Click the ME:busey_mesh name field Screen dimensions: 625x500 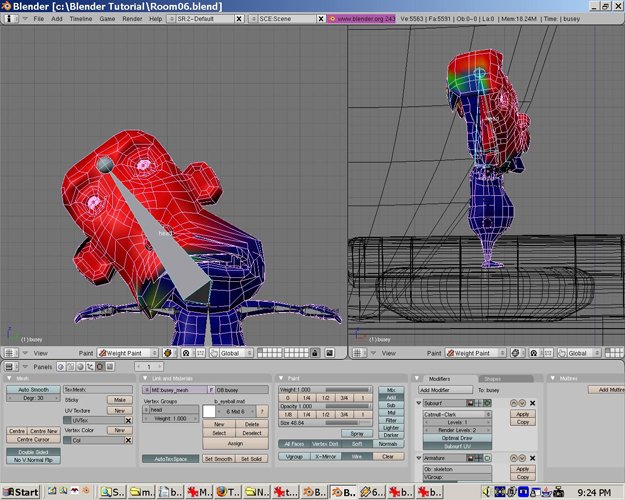173,390
